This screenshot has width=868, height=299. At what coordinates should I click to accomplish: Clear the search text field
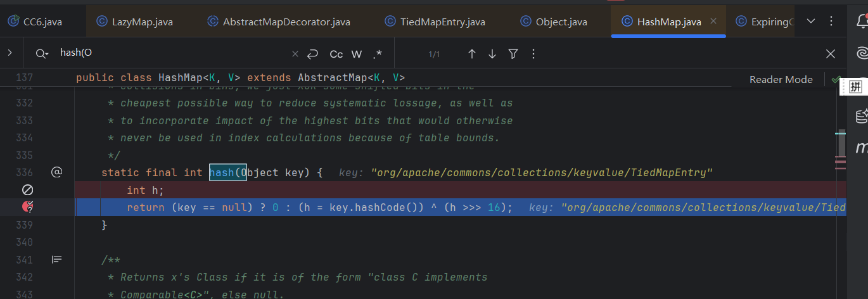click(x=295, y=54)
